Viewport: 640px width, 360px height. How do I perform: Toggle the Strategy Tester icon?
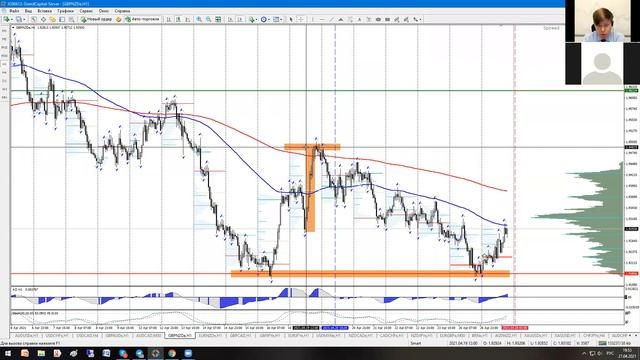coord(71,19)
